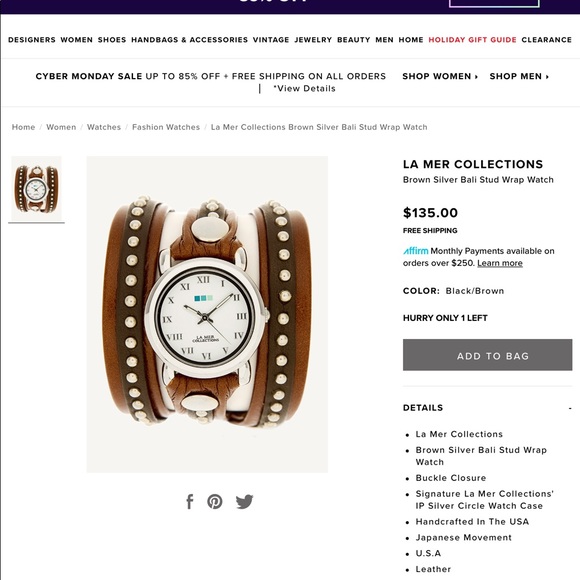Go to Holiday Gift Guide
580x580 pixels.
click(x=472, y=40)
